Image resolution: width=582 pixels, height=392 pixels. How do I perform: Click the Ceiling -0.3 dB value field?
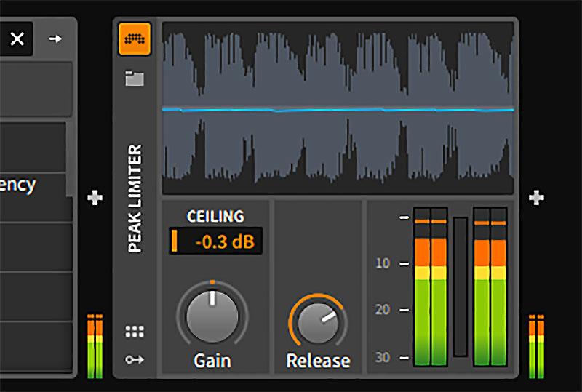[215, 241]
